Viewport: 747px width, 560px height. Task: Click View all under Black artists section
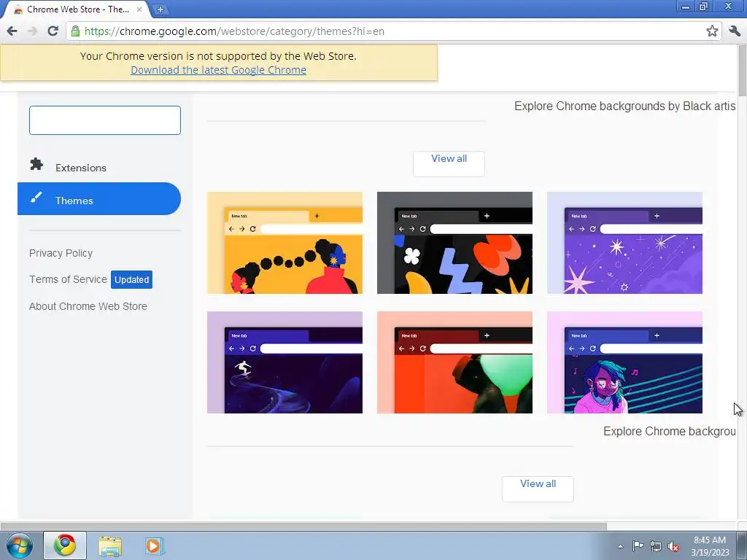point(449,164)
